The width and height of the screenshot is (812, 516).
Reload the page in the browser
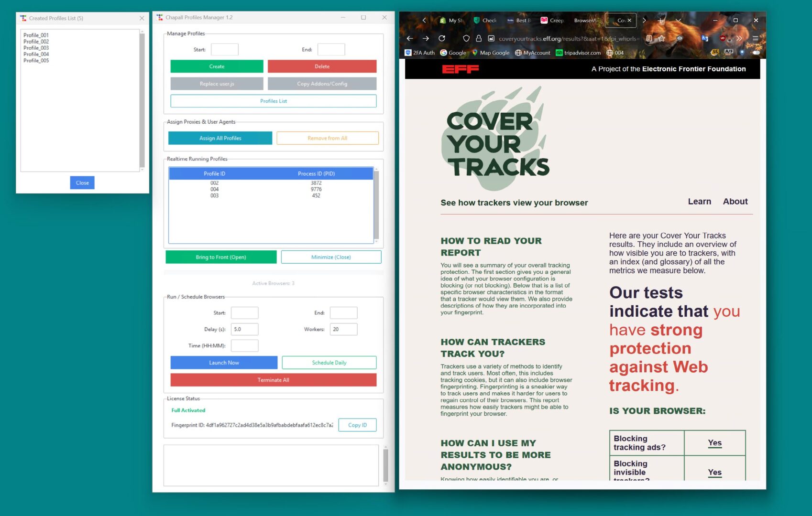[x=442, y=38]
